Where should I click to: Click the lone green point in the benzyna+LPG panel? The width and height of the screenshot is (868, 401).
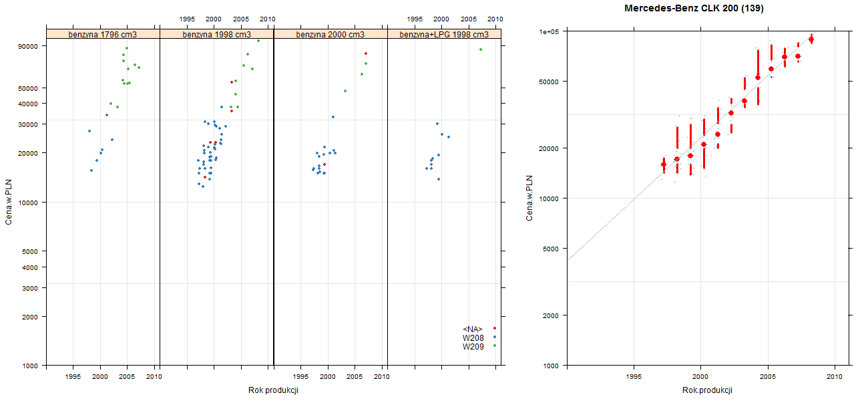[x=480, y=49]
